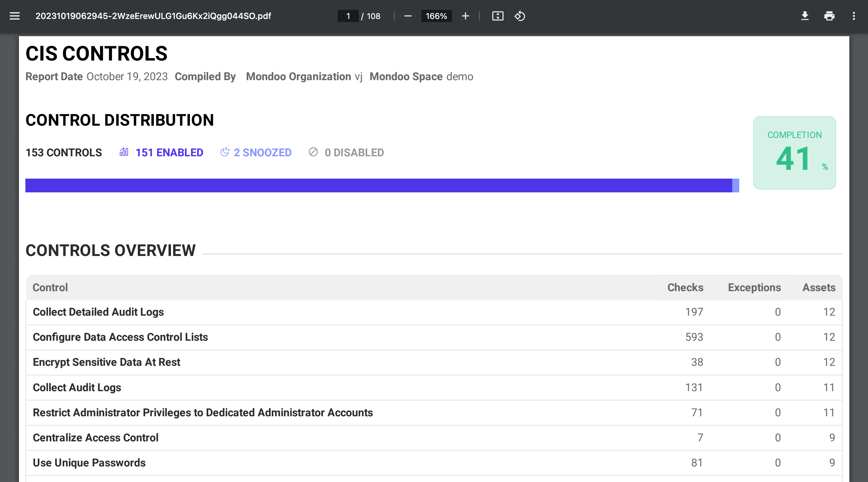Rotate the page counterclockwise
The image size is (868, 482).
[519, 16]
